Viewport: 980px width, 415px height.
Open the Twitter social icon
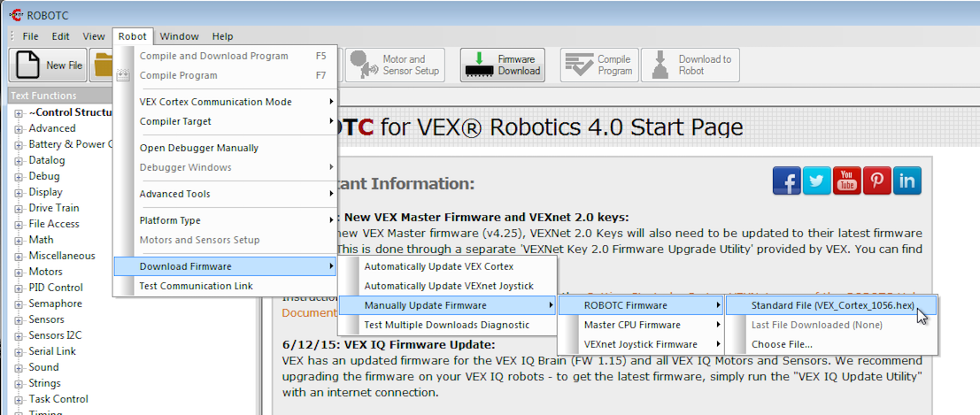(816, 181)
